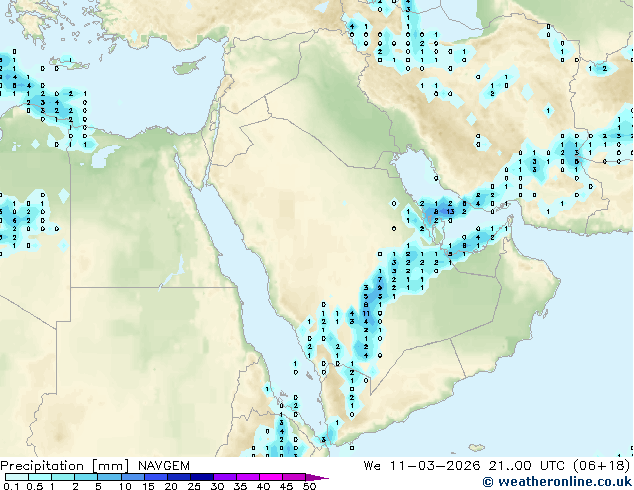
Task: Click legend tick label "50"
Action: pos(309,486)
